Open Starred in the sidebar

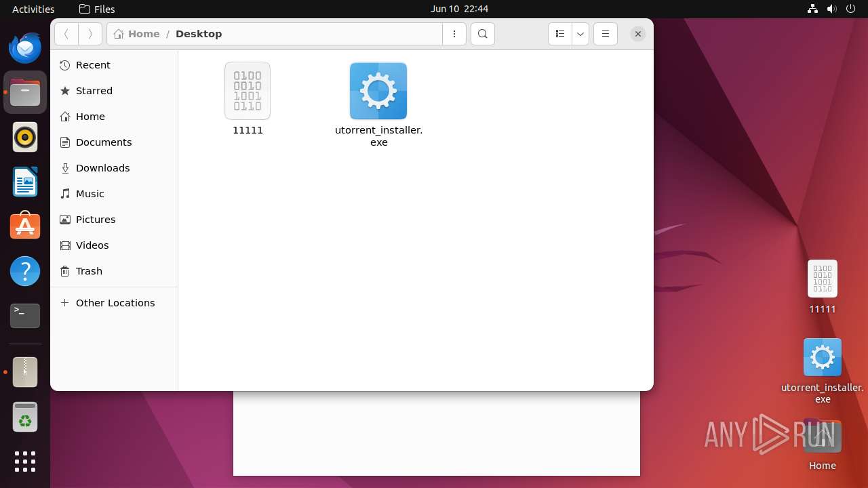point(114,91)
